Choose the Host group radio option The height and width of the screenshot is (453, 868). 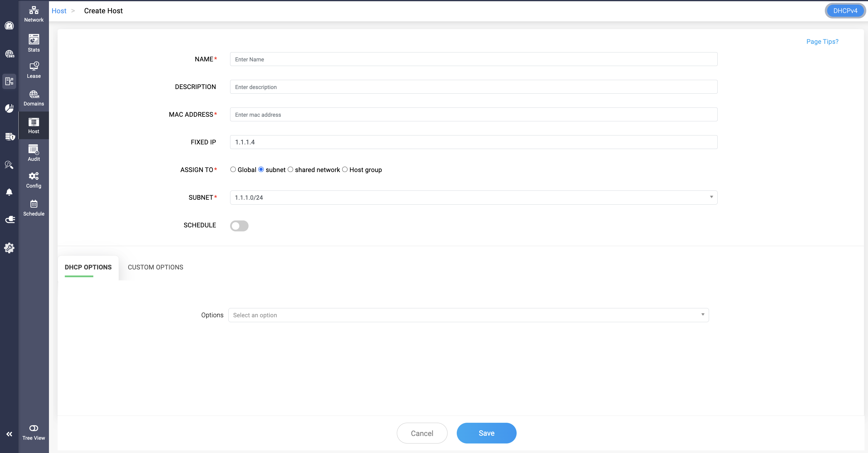coord(345,169)
